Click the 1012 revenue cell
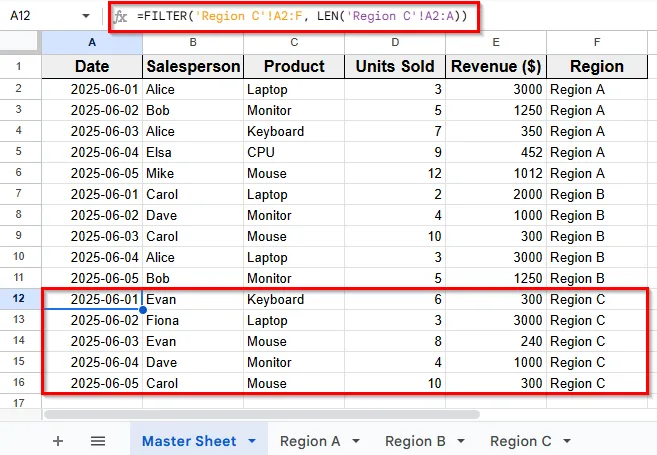This screenshot has height=455, width=657. pyautogui.click(x=496, y=173)
